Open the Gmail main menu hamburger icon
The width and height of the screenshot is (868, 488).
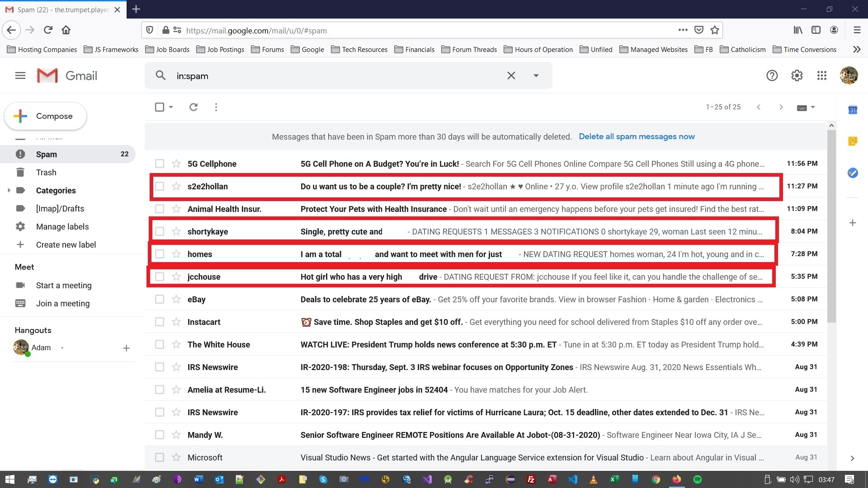tap(20, 75)
